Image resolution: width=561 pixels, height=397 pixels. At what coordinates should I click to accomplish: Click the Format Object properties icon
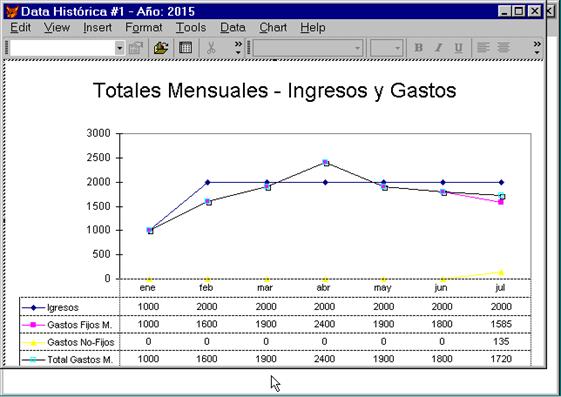(x=136, y=48)
